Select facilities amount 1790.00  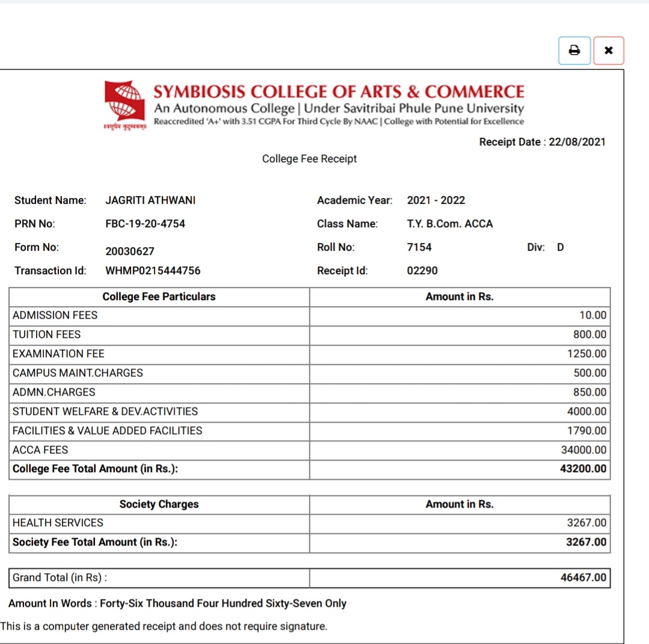point(587,431)
